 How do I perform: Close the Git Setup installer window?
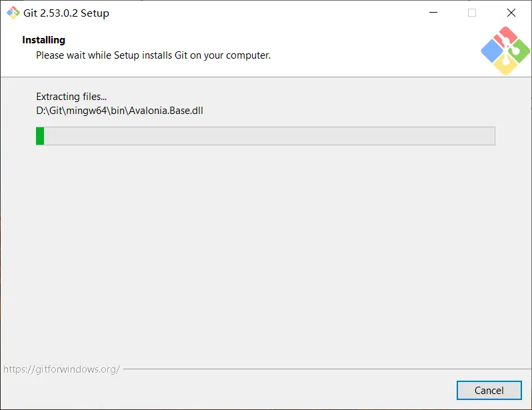(x=511, y=13)
